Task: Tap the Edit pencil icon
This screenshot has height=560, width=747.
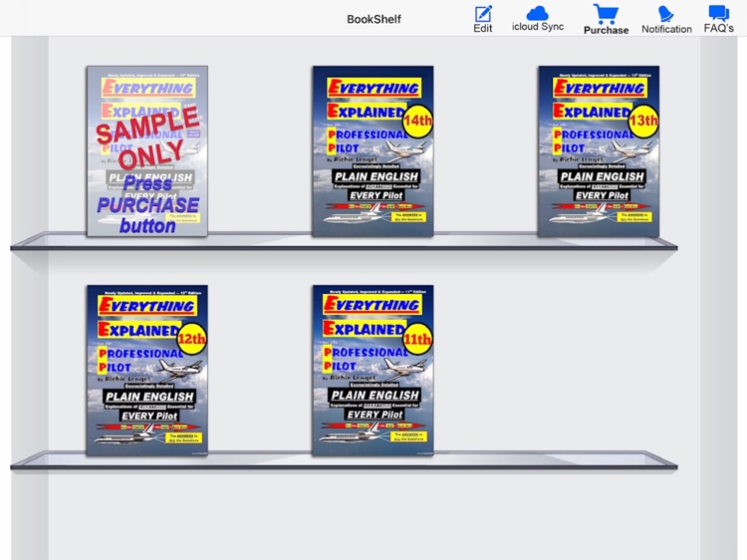Action: click(x=483, y=13)
